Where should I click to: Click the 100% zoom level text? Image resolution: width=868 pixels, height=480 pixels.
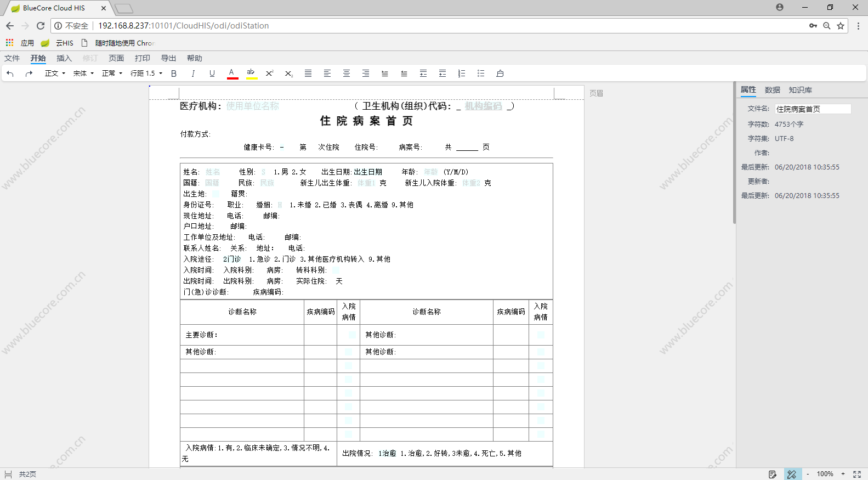pyautogui.click(x=825, y=474)
